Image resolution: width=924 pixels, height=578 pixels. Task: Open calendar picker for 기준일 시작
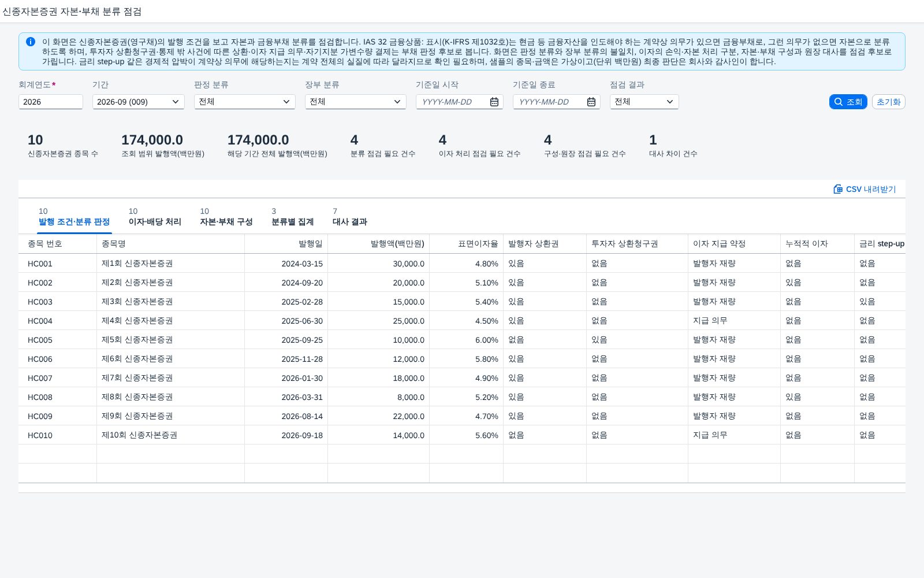coord(494,102)
